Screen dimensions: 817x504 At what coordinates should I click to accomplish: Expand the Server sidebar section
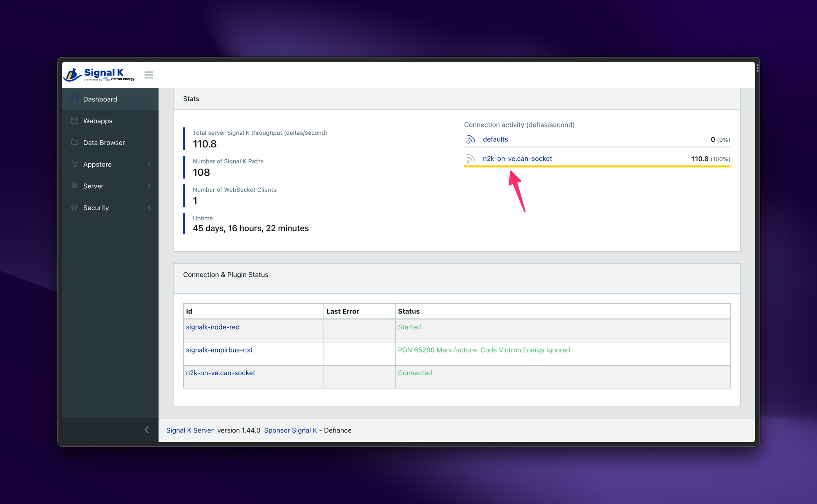coord(110,185)
